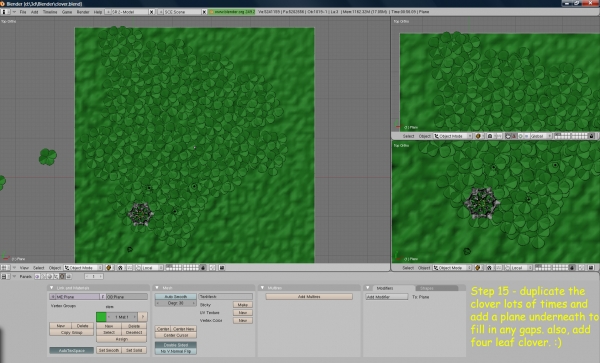The image size is (600, 363).
Task: Open the window type selector of the main 3D view
Action: tap(5, 268)
